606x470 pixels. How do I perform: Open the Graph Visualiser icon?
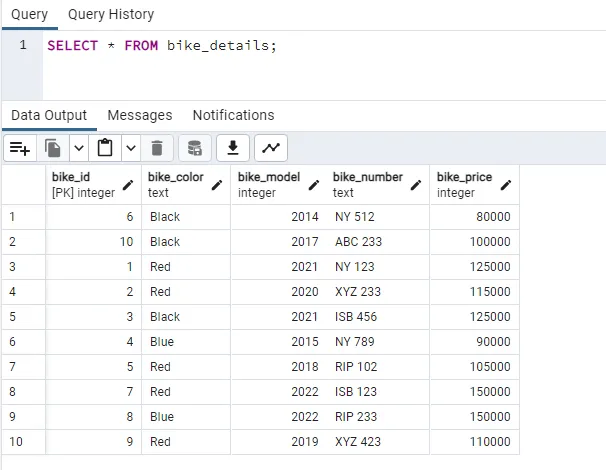(271, 148)
